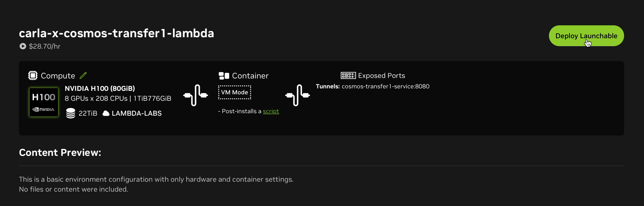The image size is (644, 206).
Task: Click the VM Mode dashed box
Action: tap(234, 92)
